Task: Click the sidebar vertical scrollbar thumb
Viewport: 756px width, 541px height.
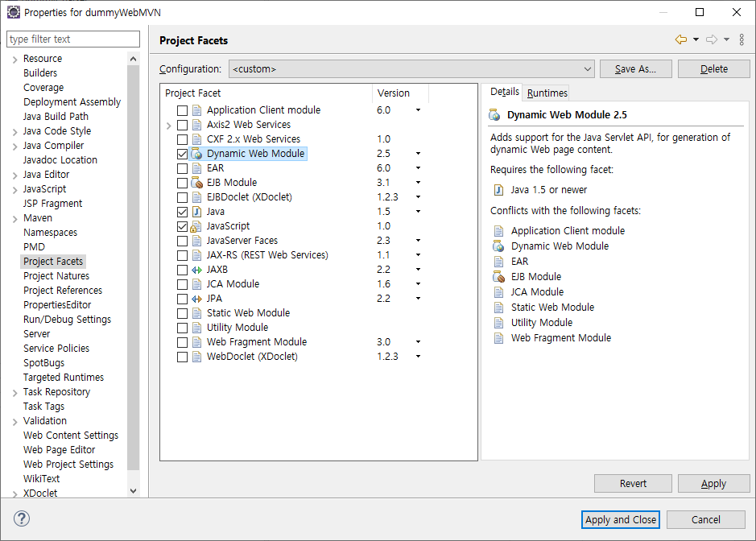Action: click(x=134, y=267)
